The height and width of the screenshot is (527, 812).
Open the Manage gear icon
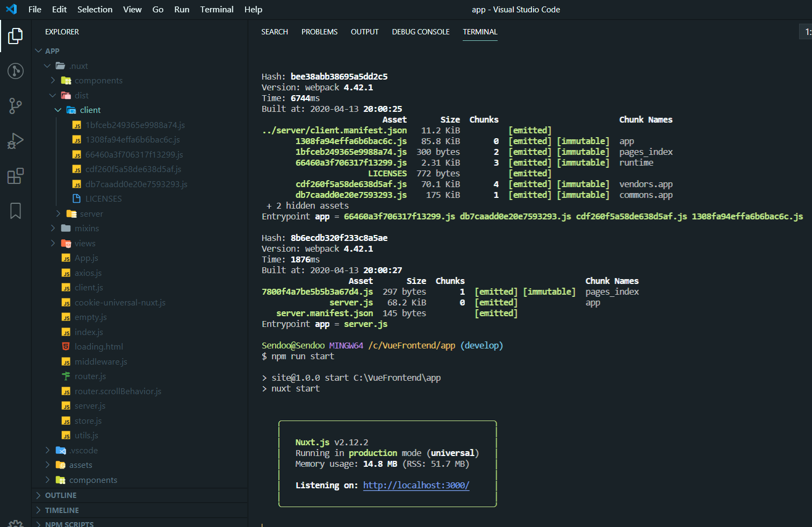click(16, 523)
